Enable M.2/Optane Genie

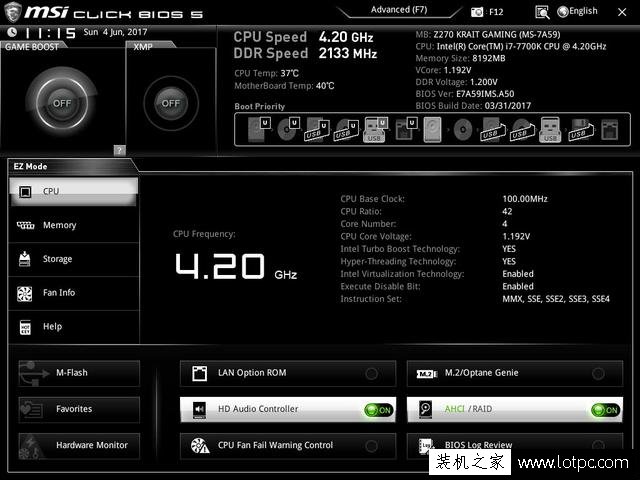click(515, 373)
